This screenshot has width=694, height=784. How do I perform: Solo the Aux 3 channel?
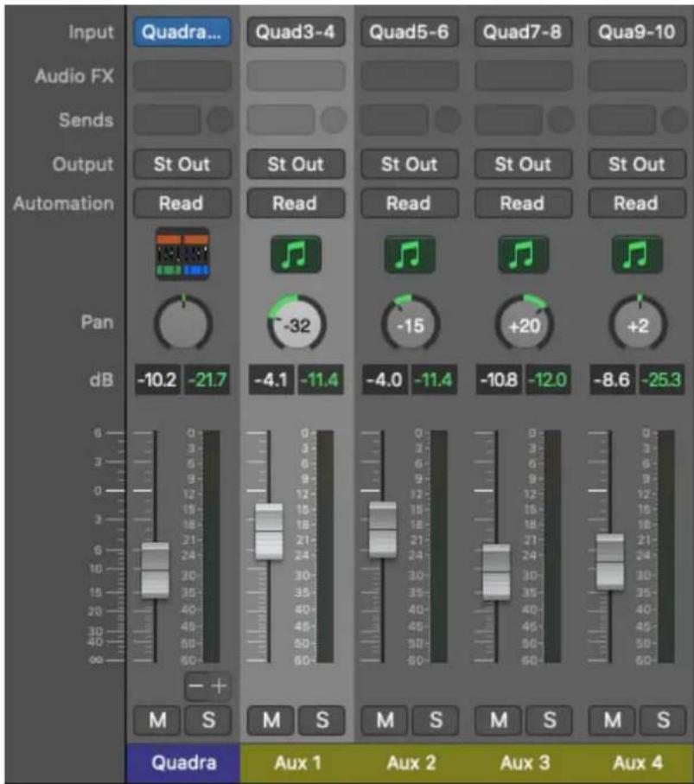pos(550,720)
